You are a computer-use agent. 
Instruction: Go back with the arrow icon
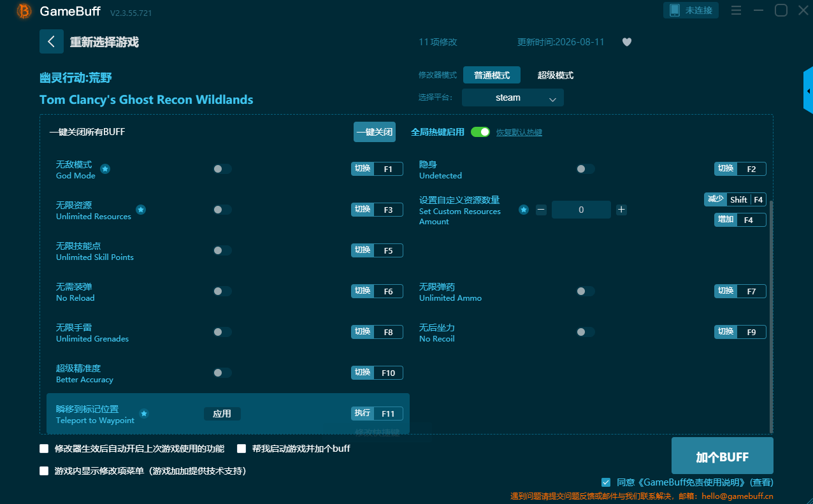pos(52,41)
